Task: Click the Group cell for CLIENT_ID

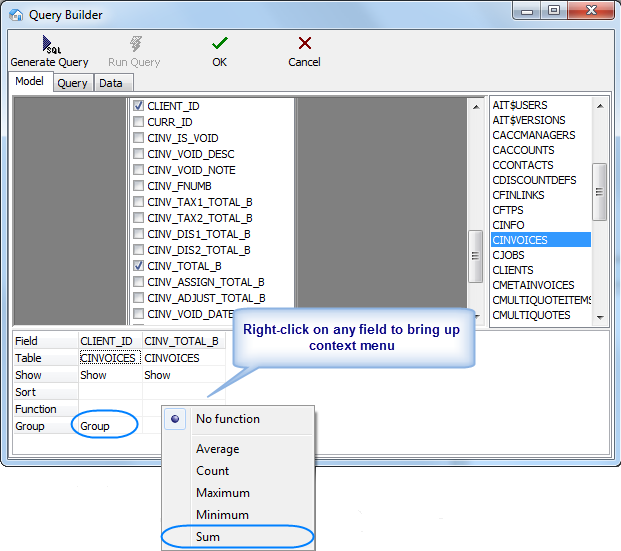Action: [110, 426]
